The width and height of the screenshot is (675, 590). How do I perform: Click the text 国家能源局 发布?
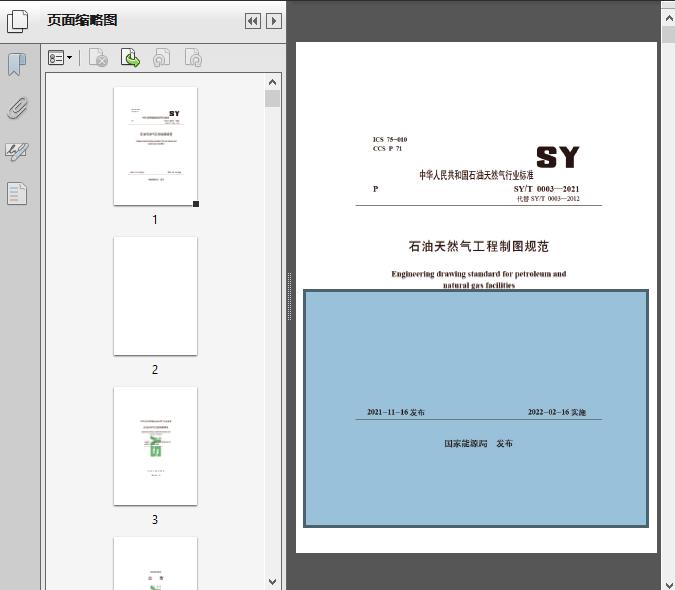tap(478, 443)
